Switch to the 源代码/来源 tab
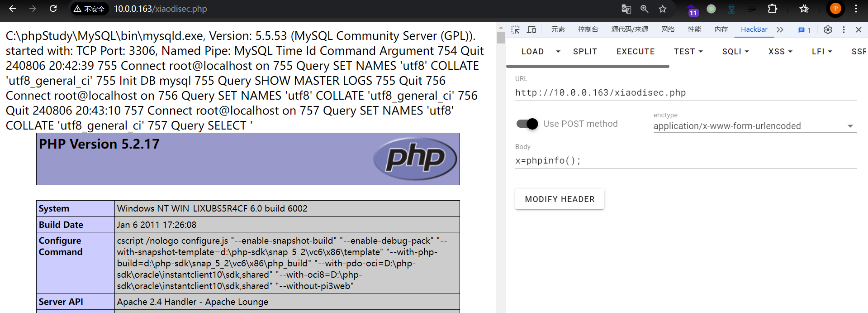Screen dimensions: 868x313 [630, 29]
